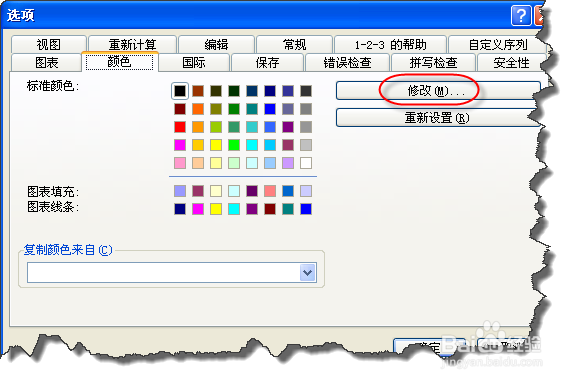
Task: Open the 保存 tab
Action: pyautogui.click(x=268, y=62)
